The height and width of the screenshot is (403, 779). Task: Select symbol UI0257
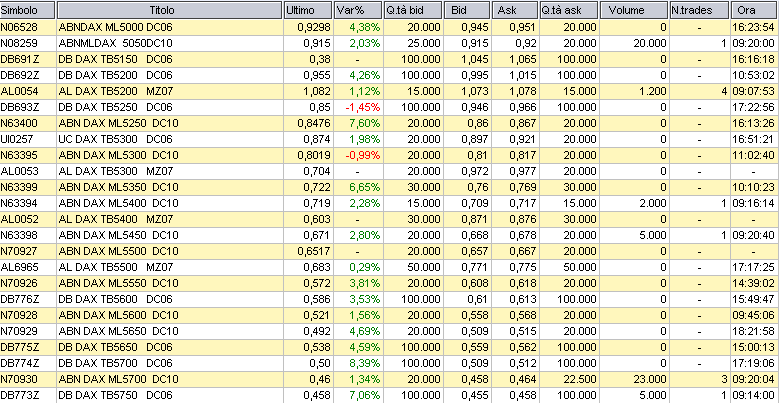tap(17, 139)
